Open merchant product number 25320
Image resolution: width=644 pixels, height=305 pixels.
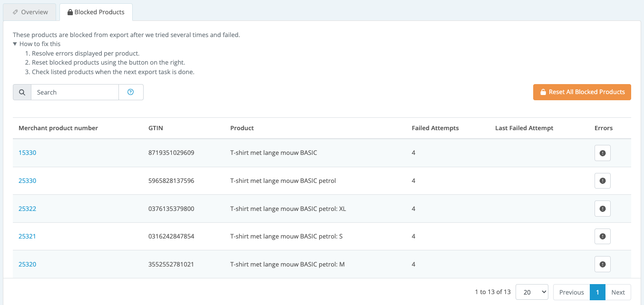pyautogui.click(x=27, y=264)
